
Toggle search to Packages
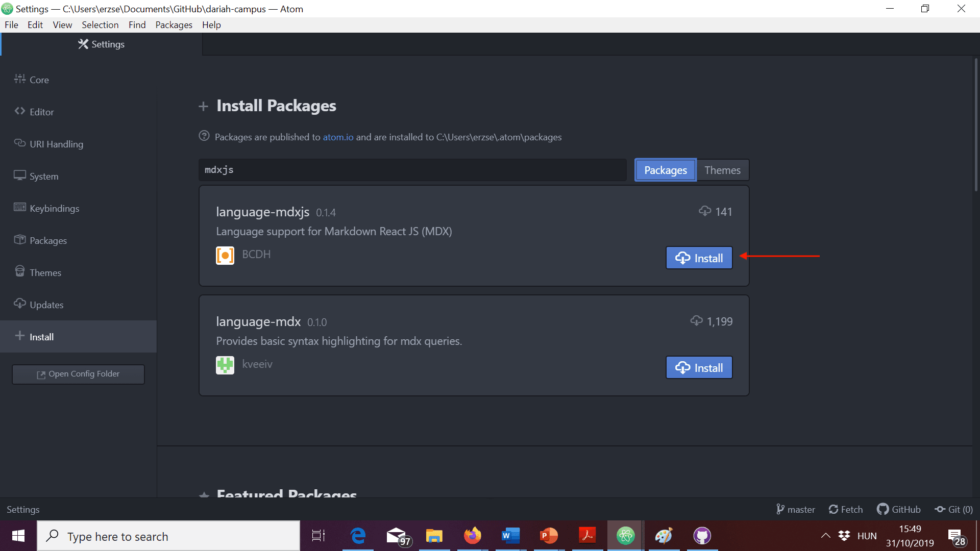[665, 170]
